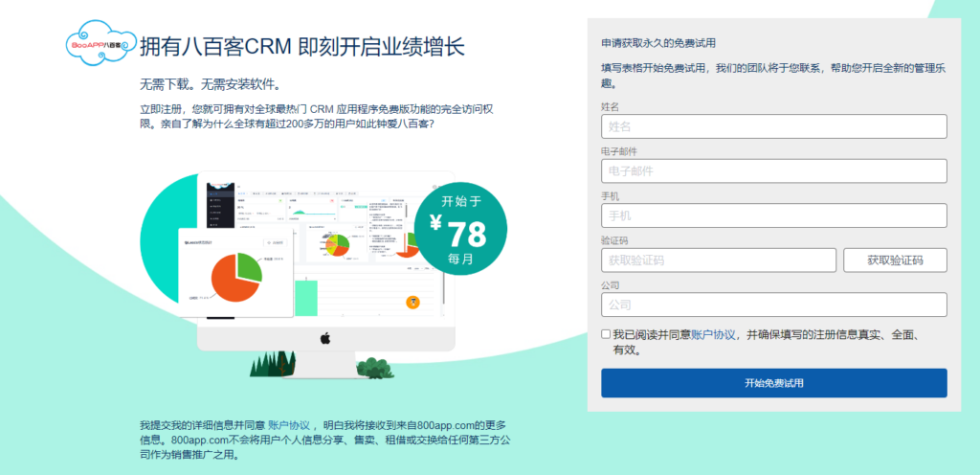Click the orange avatar icon on dashboard image
This screenshot has width=980, height=475.
click(x=412, y=302)
